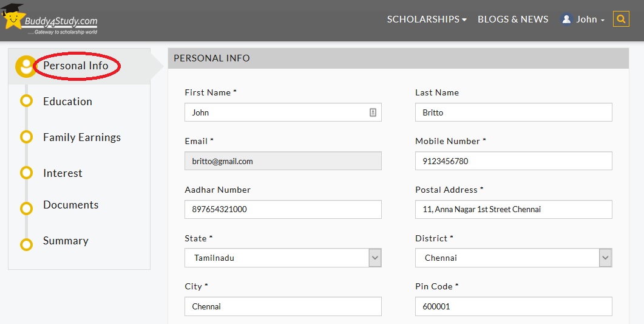Click the Personal Info profile circle icon

point(26,66)
